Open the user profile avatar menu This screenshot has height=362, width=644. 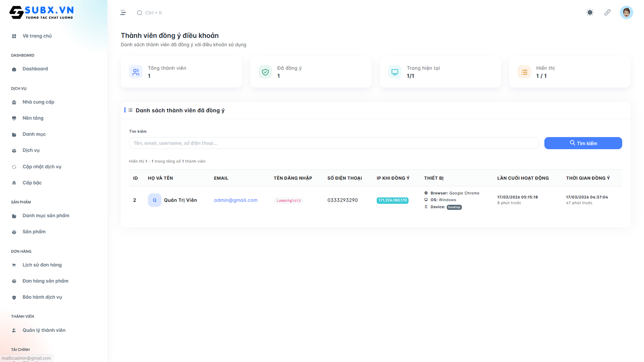(626, 12)
